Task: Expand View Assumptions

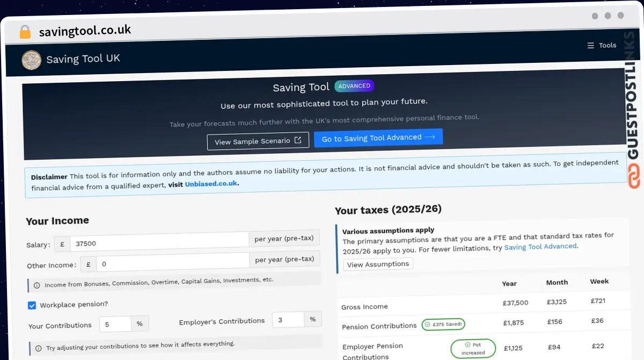Action: [378, 264]
